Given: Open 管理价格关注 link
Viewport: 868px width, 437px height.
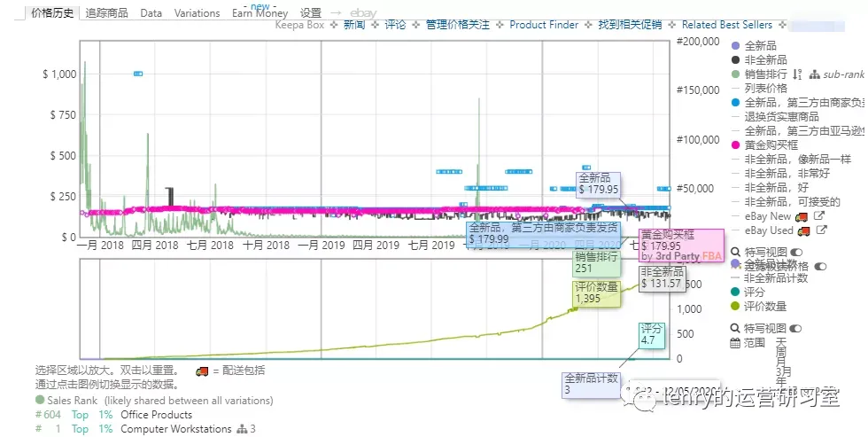Looking at the screenshot, I should point(458,25).
